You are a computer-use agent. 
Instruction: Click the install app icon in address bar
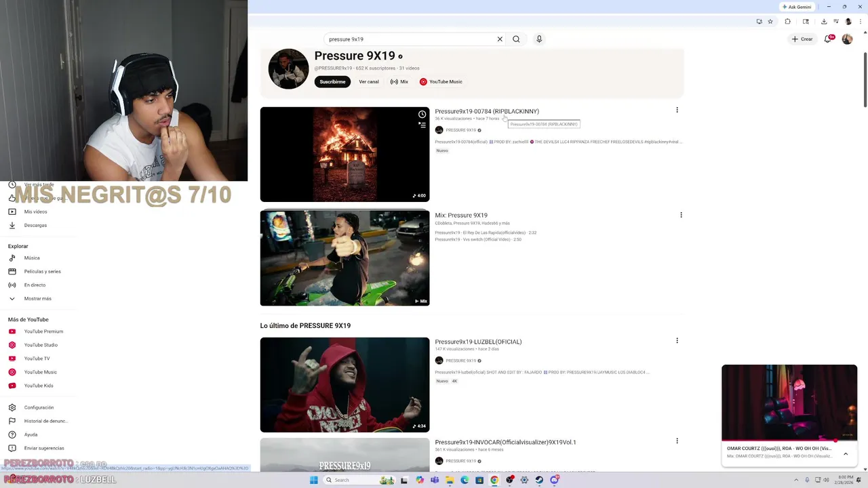click(759, 22)
